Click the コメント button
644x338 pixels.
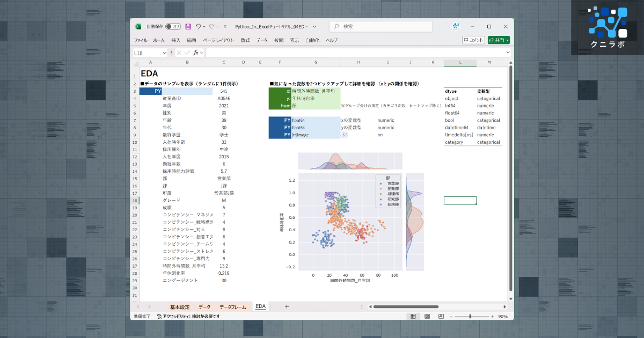pos(474,40)
